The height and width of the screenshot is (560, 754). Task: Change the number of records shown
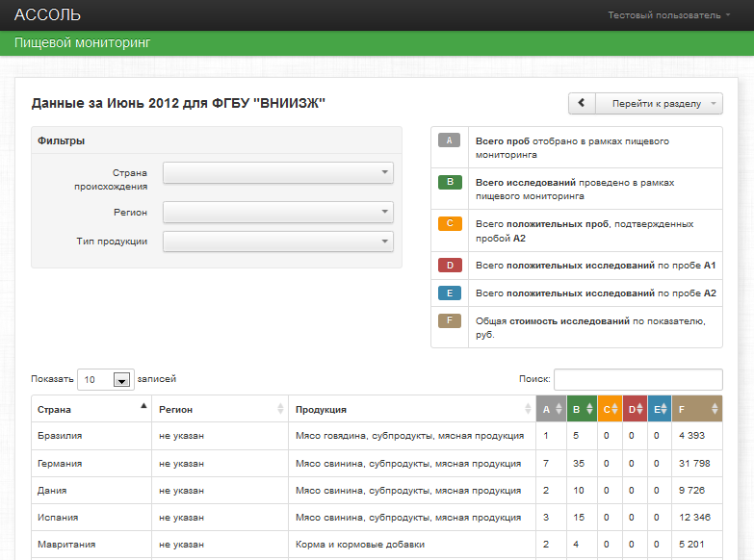coord(105,379)
